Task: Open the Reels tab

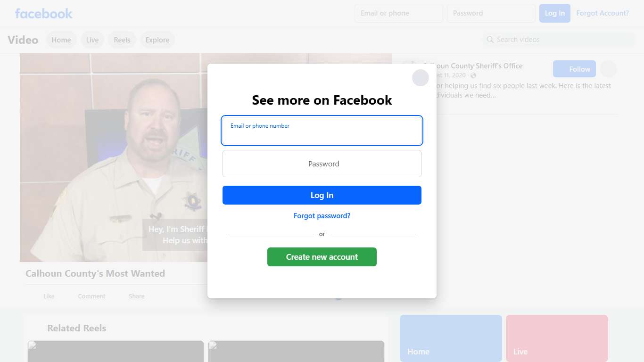Action: pos(122,40)
